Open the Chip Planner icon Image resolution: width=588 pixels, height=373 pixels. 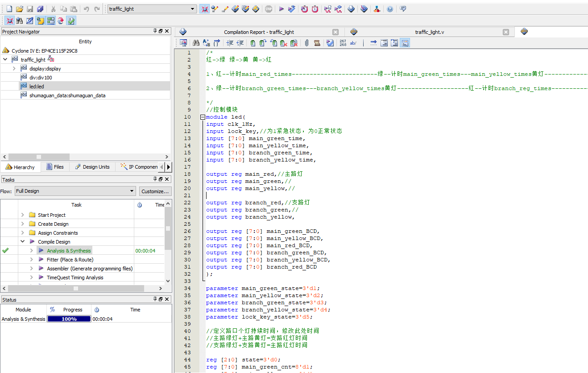[256, 9]
